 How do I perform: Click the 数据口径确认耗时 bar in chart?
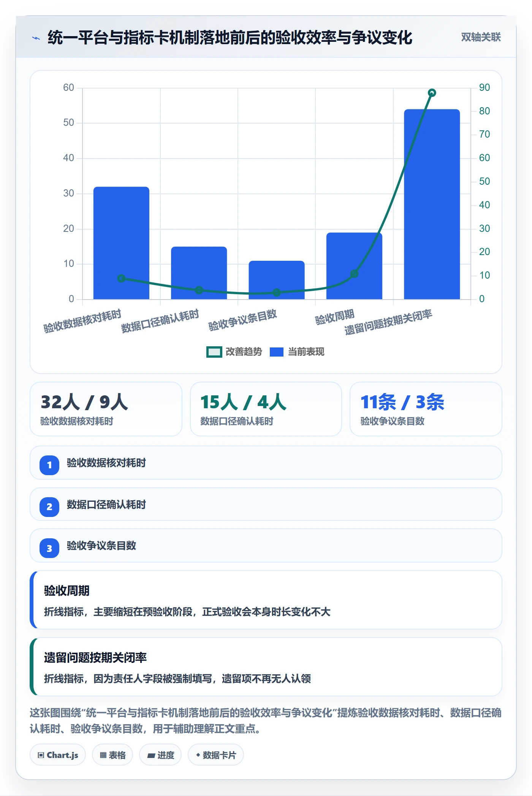tap(199, 273)
